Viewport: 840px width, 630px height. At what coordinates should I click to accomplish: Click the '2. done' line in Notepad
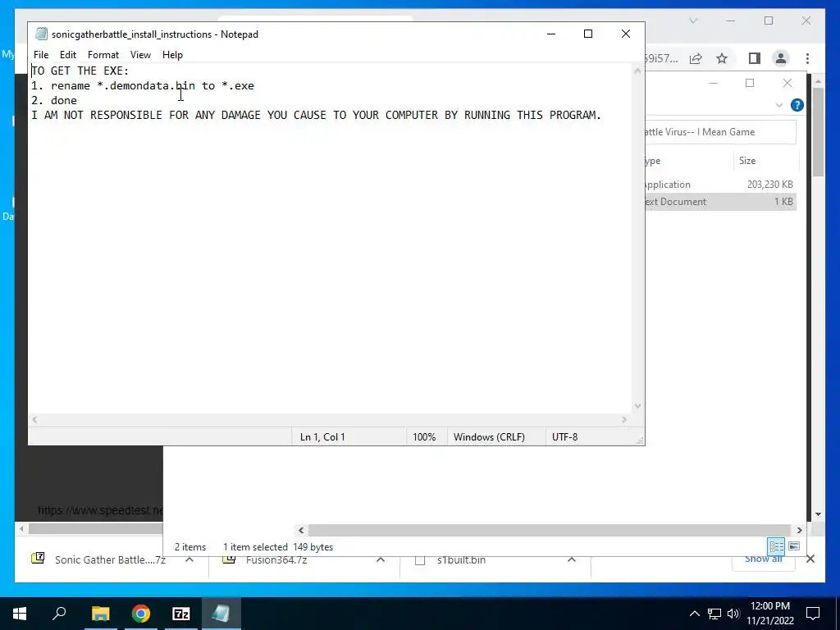click(54, 100)
